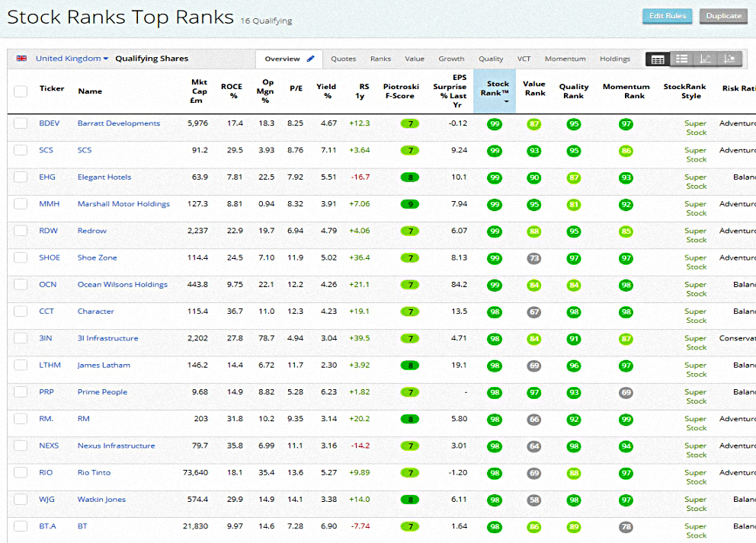Click Ocean Wilsons Quality Rank 84 badge
756x543 pixels.
point(574,286)
